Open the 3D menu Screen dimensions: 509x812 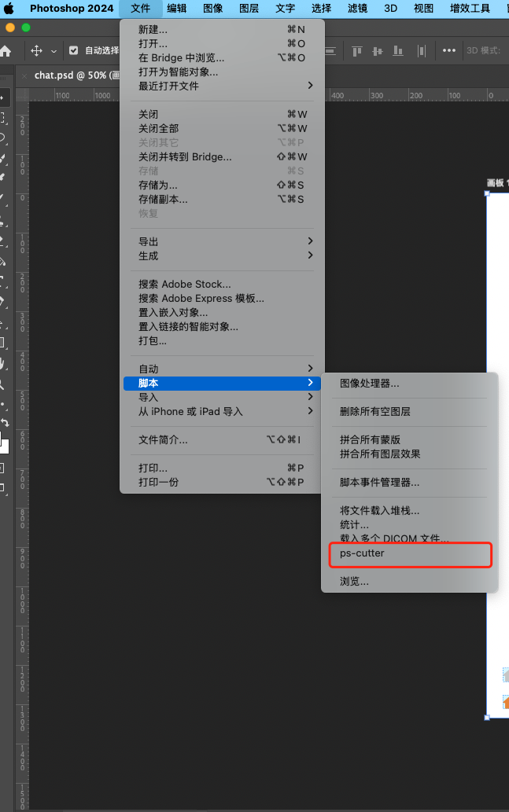tap(391, 9)
